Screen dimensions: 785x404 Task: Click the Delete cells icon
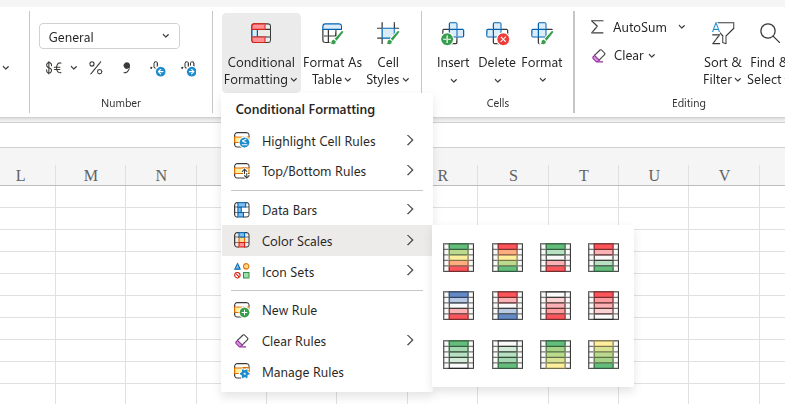[x=497, y=53]
